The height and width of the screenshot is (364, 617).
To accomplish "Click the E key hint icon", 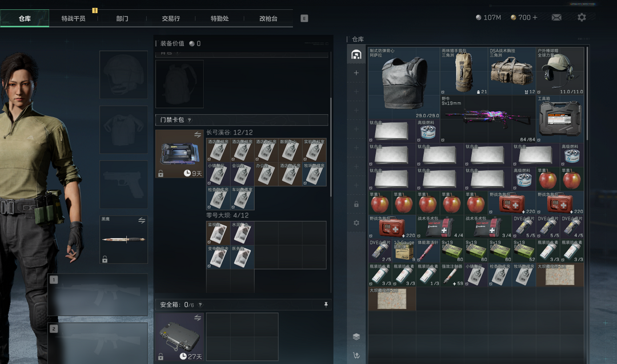I will point(304,18).
